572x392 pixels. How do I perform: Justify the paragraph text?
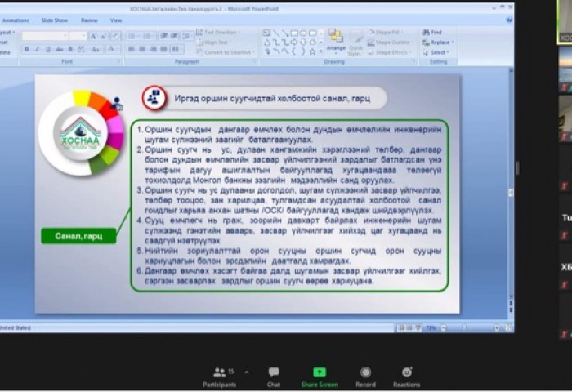tap(163, 49)
